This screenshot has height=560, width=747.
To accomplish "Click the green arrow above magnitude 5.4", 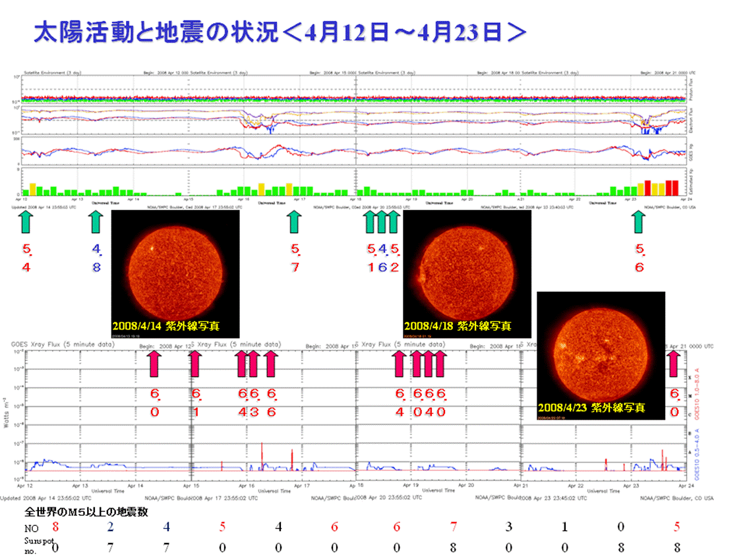I will coord(26,222).
